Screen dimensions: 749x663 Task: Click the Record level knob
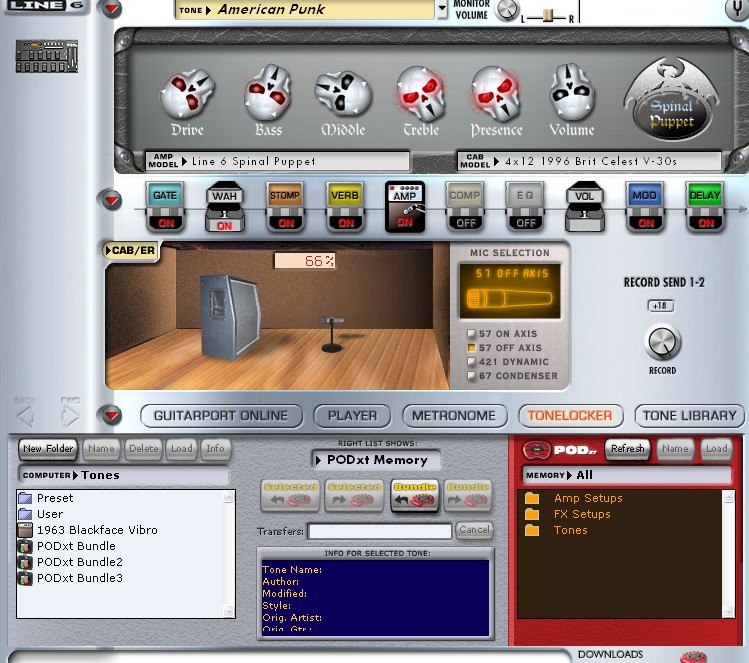point(663,342)
